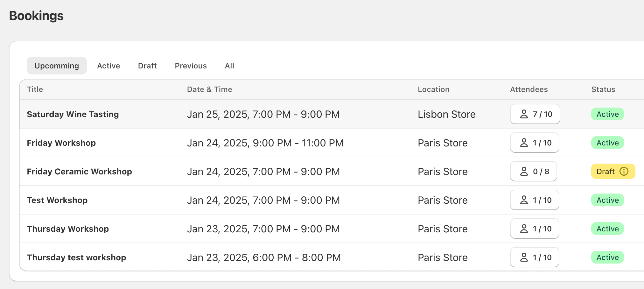The width and height of the screenshot is (644, 289).
Task: Click person icon in Test Workshop row
Action: coord(524,200)
